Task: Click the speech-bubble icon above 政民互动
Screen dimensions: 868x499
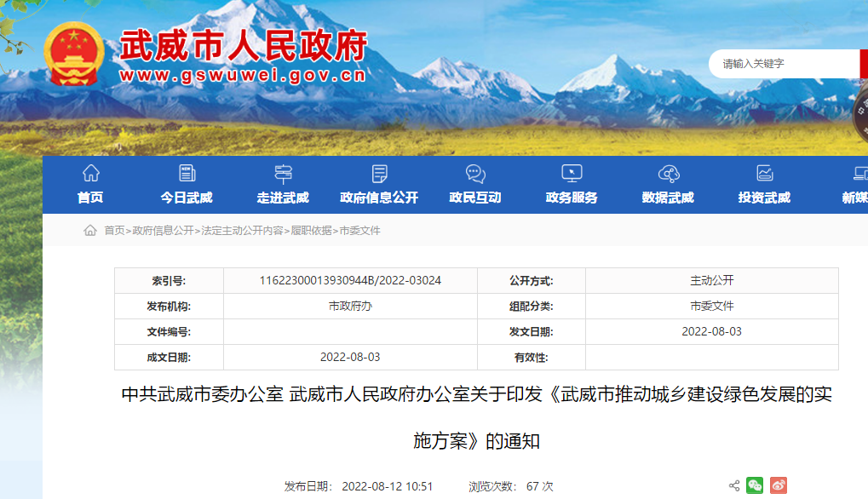Action: pos(474,173)
